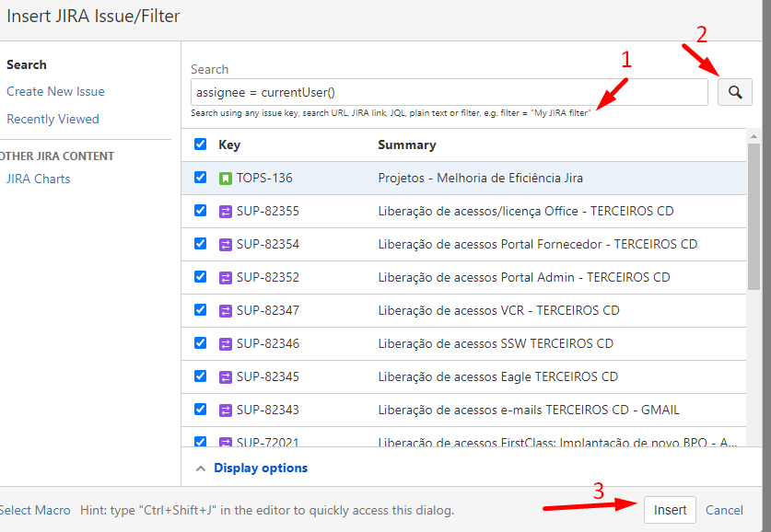The width and height of the screenshot is (771, 532).
Task: Click the results list scrollbar thumb
Action: (x=753, y=216)
